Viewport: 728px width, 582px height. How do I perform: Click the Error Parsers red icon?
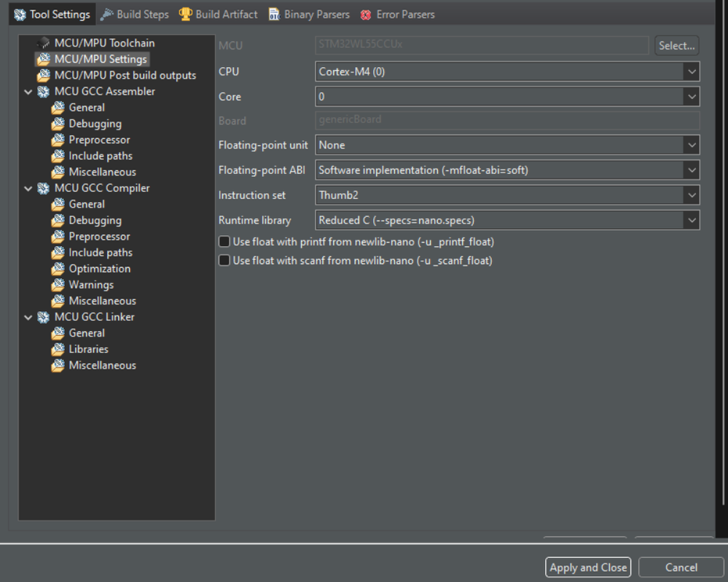[366, 15]
